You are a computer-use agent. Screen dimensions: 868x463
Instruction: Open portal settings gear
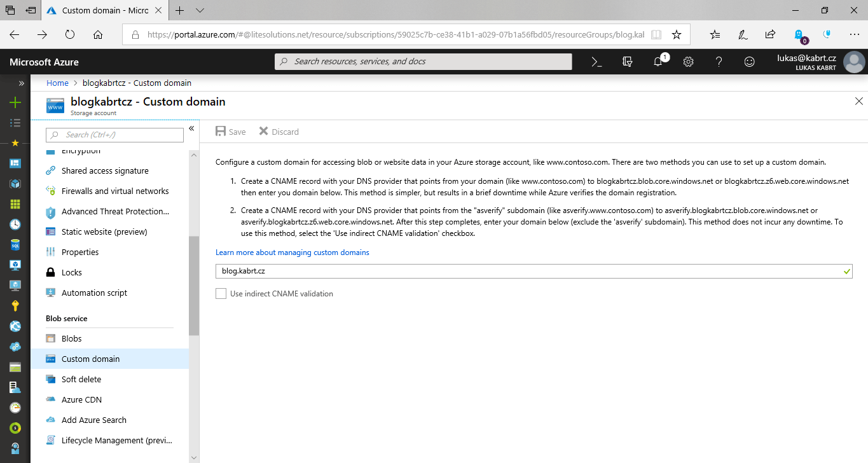688,62
